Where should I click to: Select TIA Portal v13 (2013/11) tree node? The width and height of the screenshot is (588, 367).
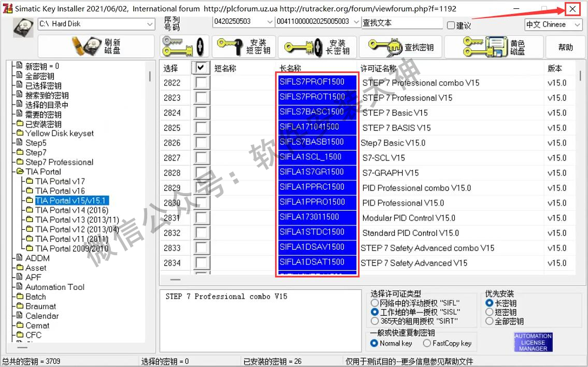[x=77, y=219]
